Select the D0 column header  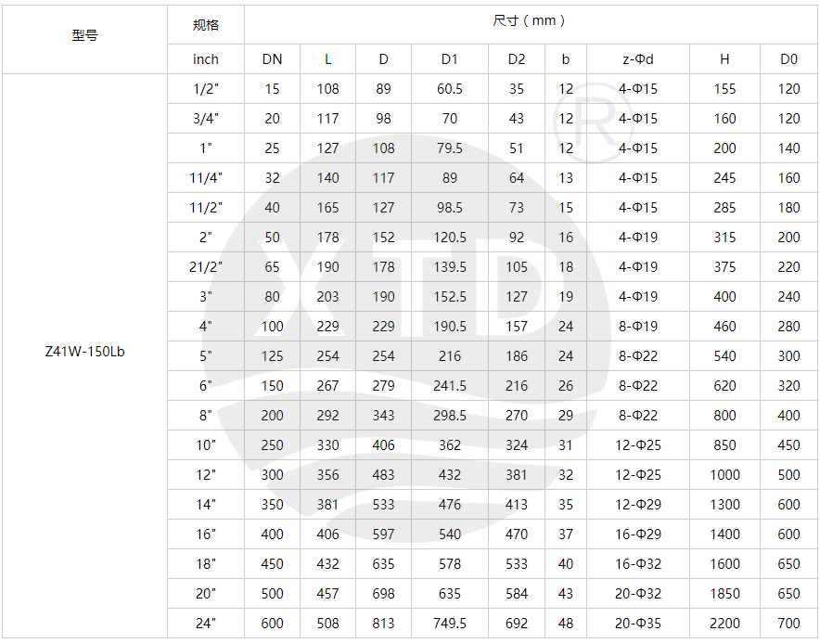tap(788, 58)
